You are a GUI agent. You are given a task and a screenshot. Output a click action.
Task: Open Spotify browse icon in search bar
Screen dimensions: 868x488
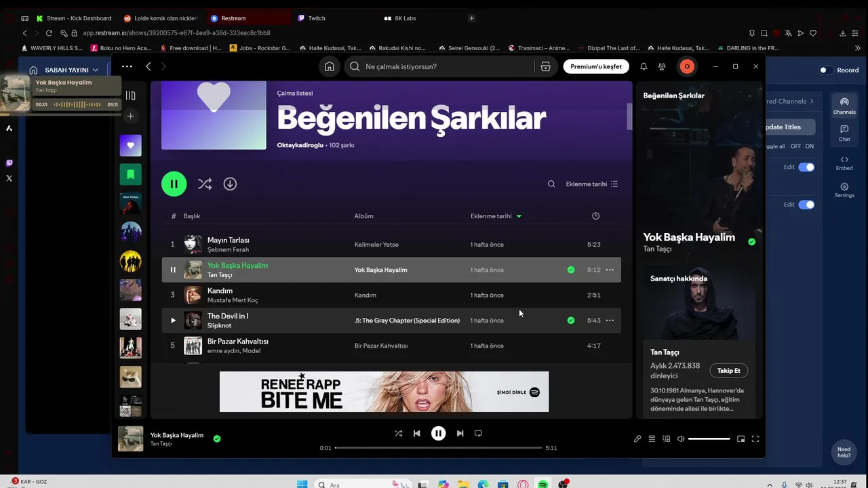545,66
